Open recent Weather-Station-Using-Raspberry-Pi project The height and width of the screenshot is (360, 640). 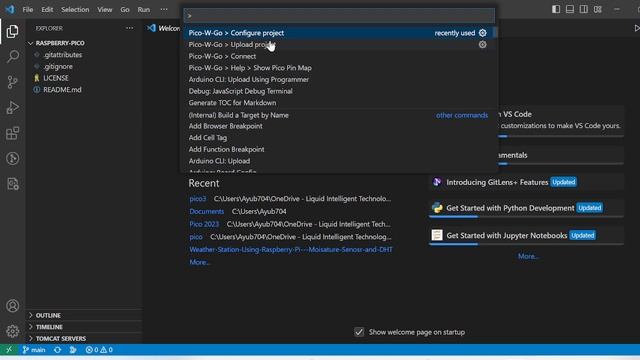291,249
